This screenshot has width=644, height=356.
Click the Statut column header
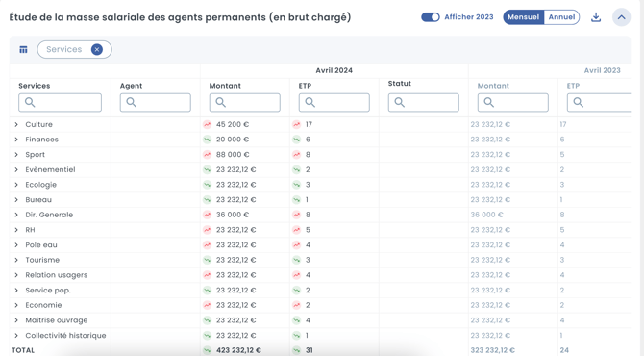(x=400, y=84)
